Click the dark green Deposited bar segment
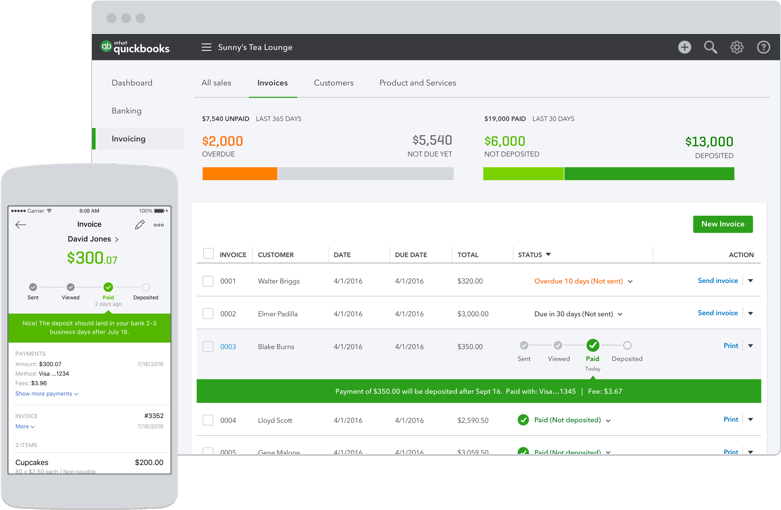This screenshot has width=781, height=510. coord(649,173)
